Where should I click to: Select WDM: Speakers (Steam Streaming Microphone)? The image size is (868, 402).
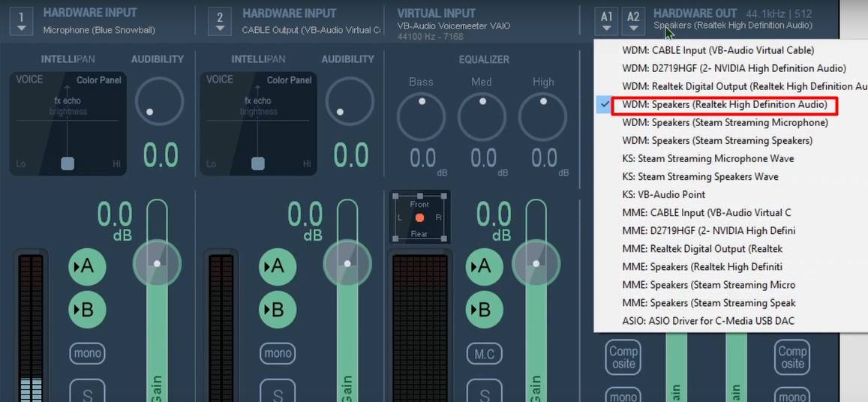click(731, 122)
